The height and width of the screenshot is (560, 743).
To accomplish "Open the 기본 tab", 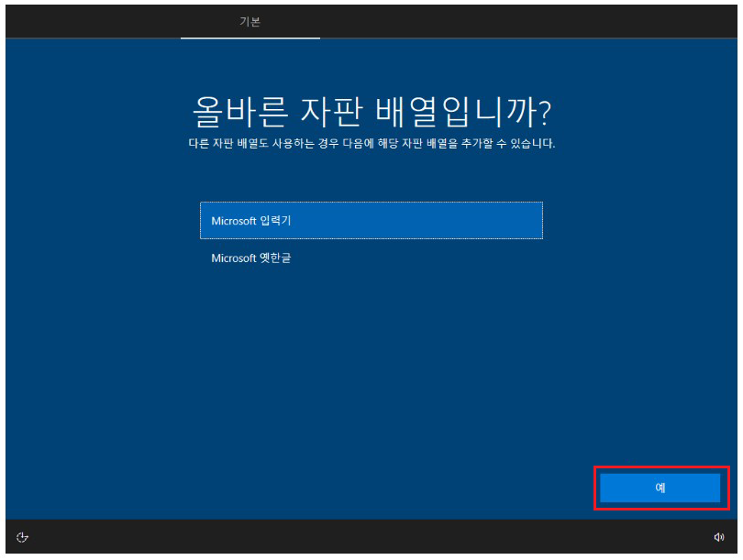I will click(x=250, y=22).
